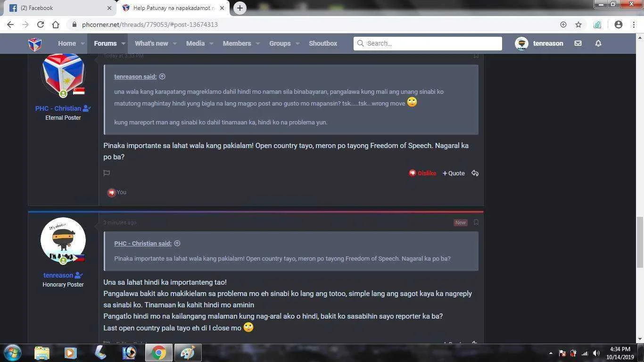This screenshot has width=644, height=362.
Task: Bookmark this page with star icon
Action: 578,25
